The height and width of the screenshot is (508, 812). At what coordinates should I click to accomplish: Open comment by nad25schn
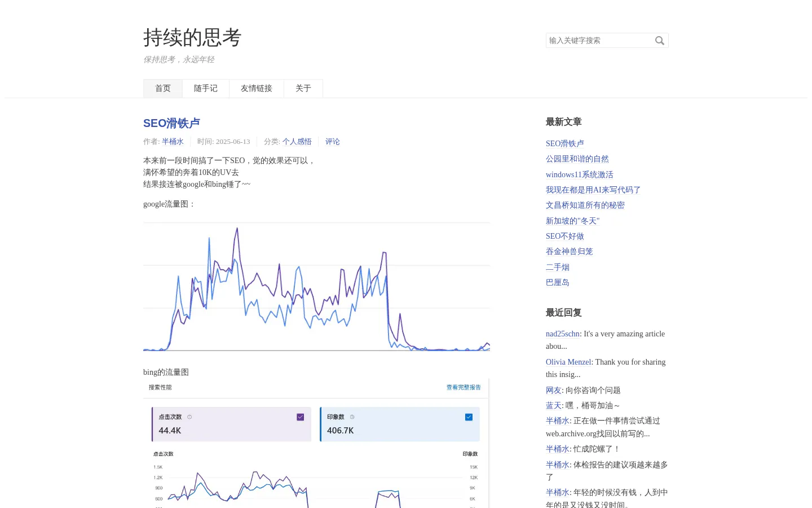563,334
